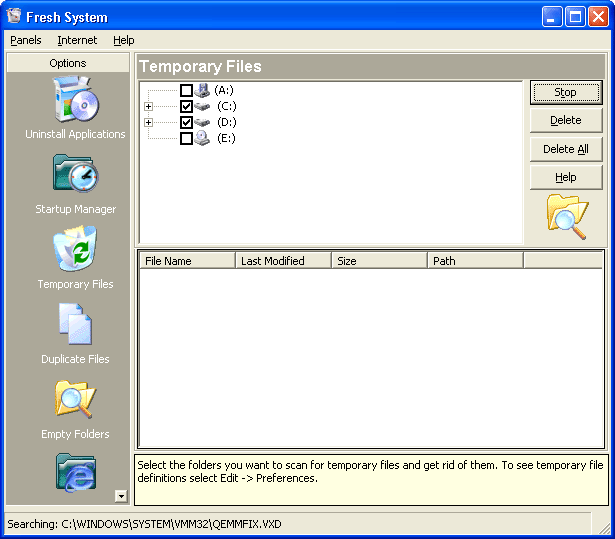Click the Startup Manager label

pyautogui.click(x=76, y=209)
